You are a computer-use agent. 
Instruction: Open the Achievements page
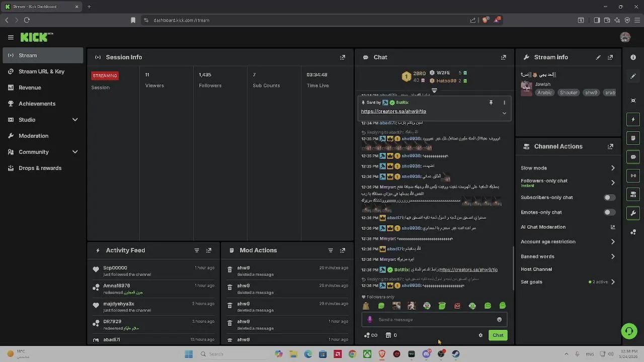pos(43,104)
